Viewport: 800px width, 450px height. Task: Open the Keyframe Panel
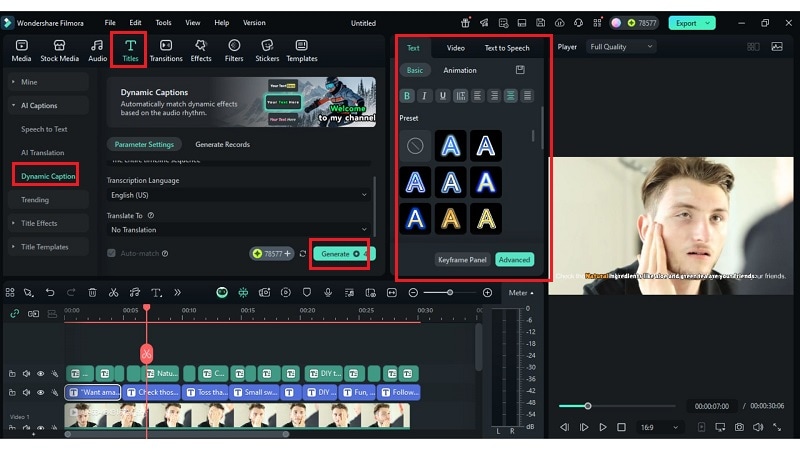point(462,260)
